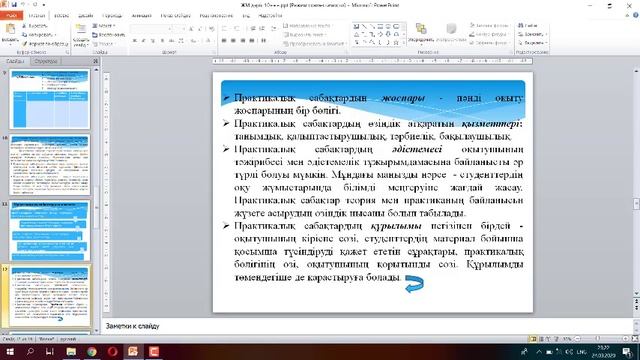Expand the Выделить select dropdown
Image resolution: width=640 pixels, height=360 pixels.
[532, 43]
